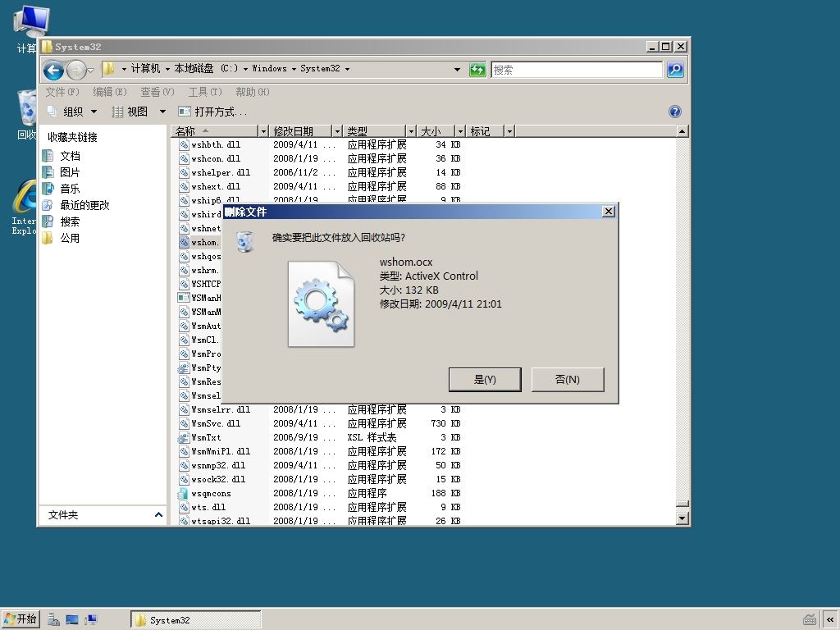The height and width of the screenshot is (630, 840).
Task: Open the 工具(T) menu
Action: coord(204,92)
